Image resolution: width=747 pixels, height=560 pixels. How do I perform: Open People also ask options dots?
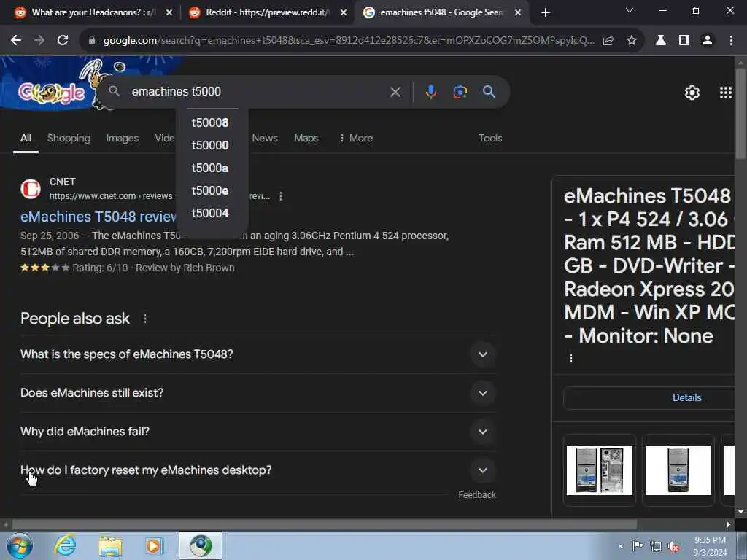pos(145,319)
